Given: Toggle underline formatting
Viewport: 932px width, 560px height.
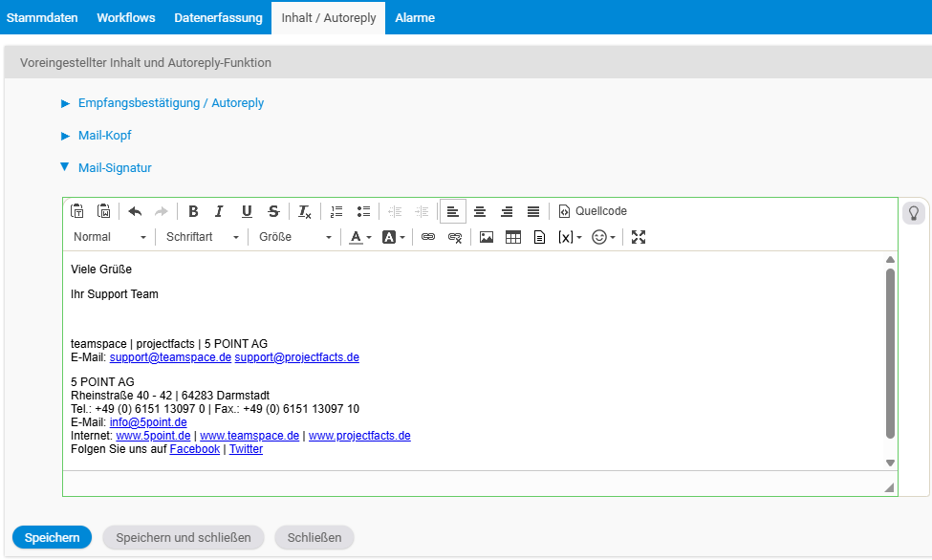Looking at the screenshot, I should [247, 211].
